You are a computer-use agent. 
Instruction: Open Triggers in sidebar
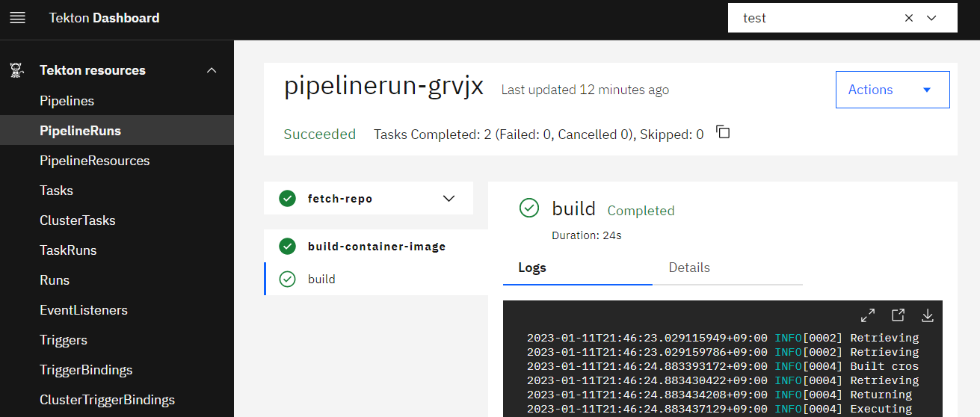[117, 340]
